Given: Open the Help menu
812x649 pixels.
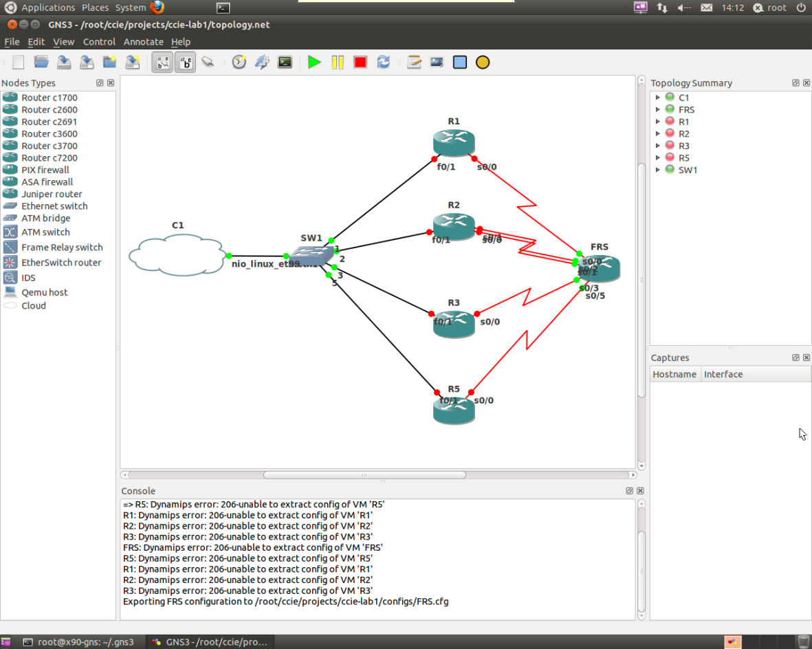Looking at the screenshot, I should click(181, 42).
